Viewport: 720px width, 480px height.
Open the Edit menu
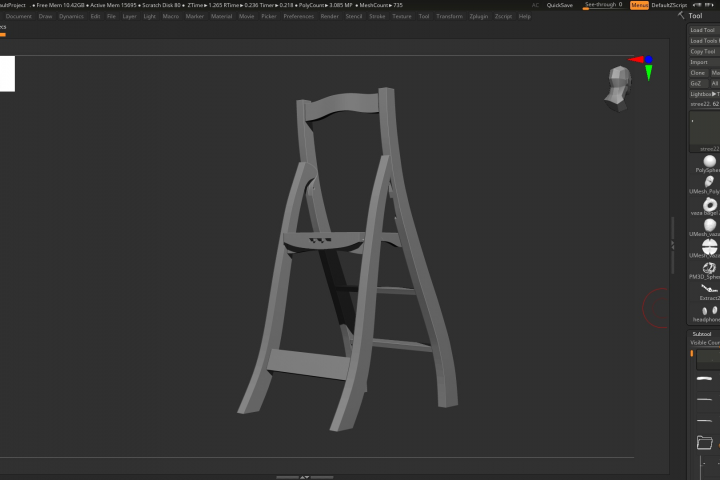95,16
